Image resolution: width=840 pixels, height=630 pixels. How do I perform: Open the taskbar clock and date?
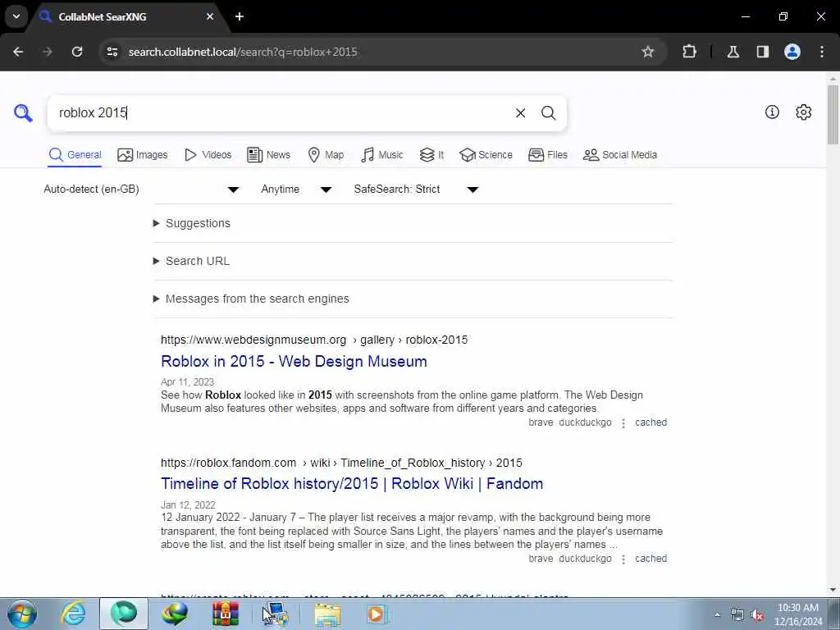pyautogui.click(x=798, y=614)
